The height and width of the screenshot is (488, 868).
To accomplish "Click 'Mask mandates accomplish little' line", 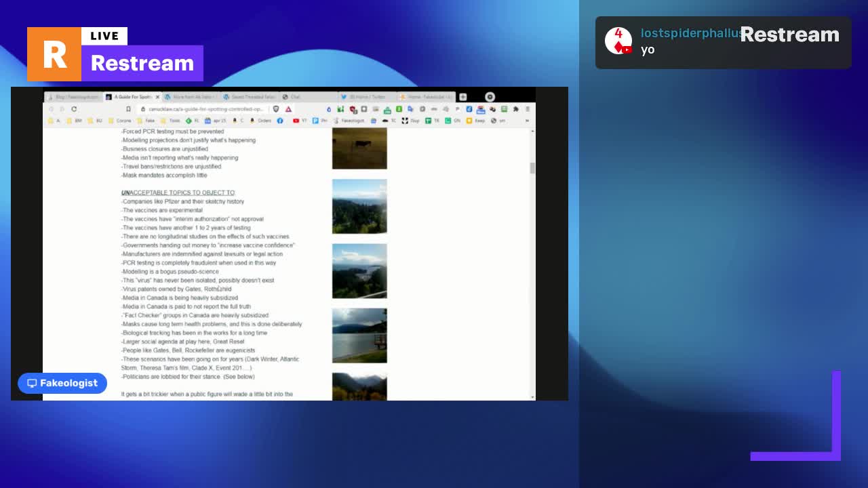I will pyautogui.click(x=164, y=175).
